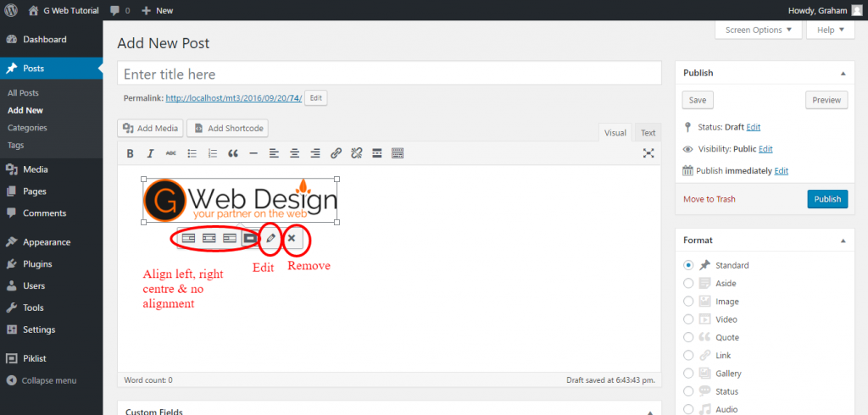The width and height of the screenshot is (868, 415).
Task: Open Plugins in the sidebar
Action: tap(51, 264)
